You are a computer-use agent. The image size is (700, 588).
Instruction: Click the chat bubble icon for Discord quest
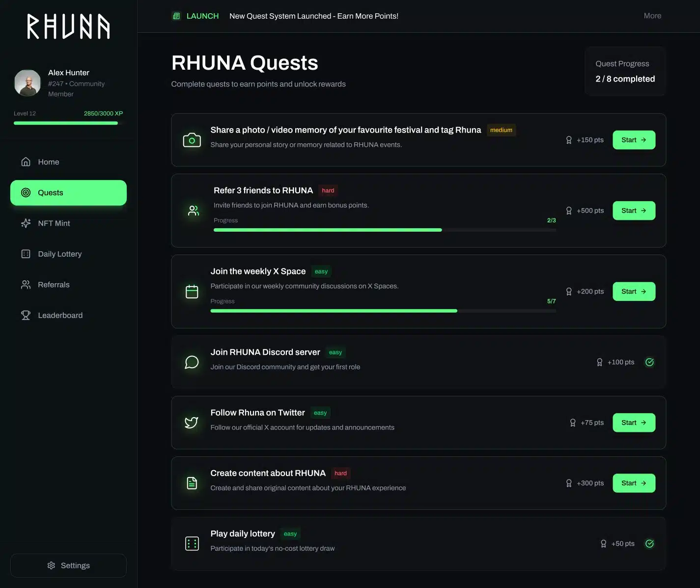pyautogui.click(x=192, y=362)
